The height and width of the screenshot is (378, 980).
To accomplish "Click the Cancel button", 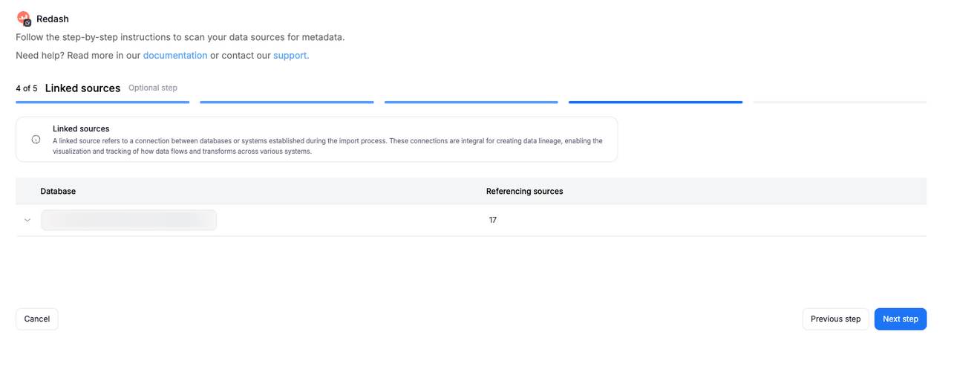I will 37,319.
